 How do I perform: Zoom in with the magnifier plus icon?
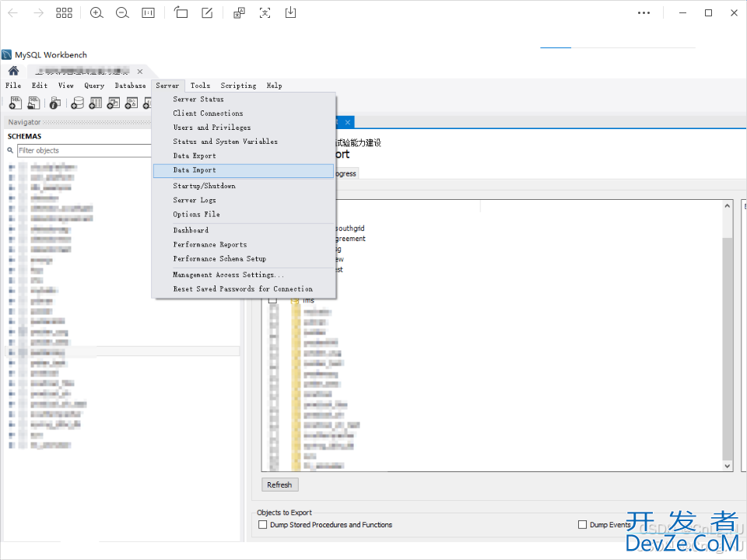click(96, 13)
